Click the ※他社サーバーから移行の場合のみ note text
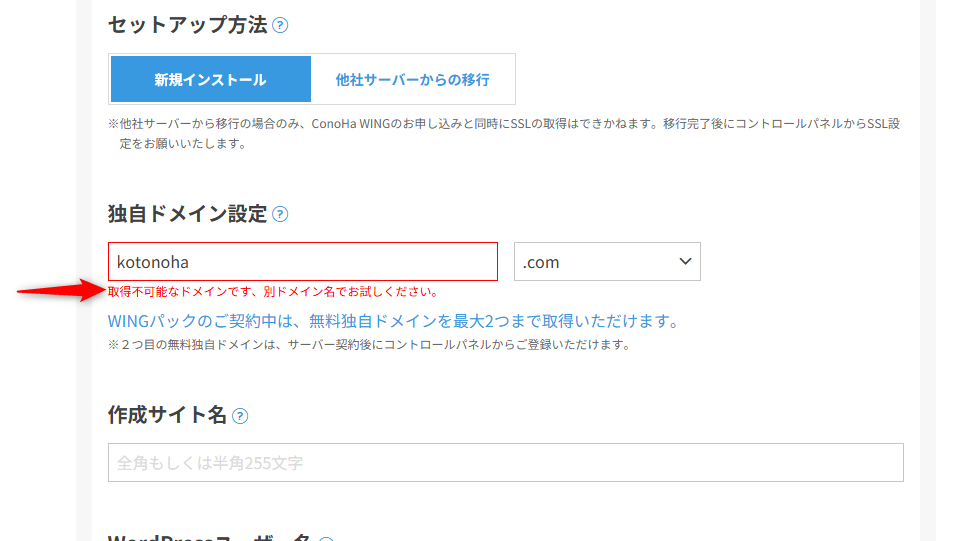The height and width of the screenshot is (541, 961). click(x=504, y=134)
